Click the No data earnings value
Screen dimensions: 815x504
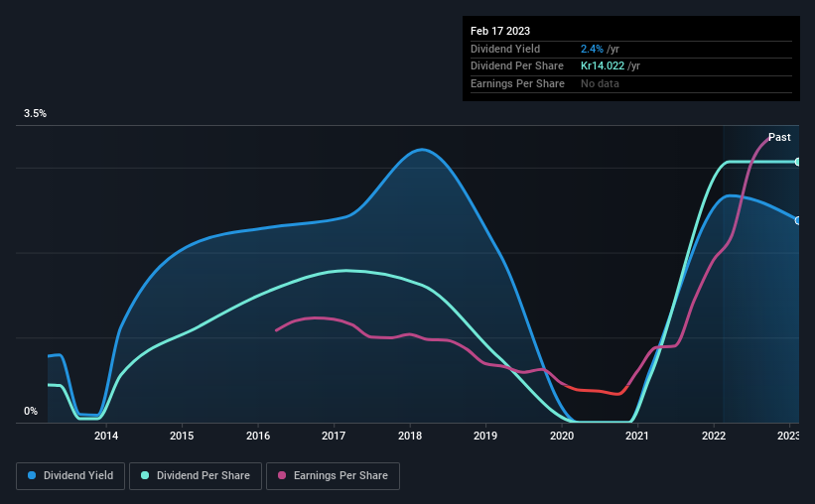click(x=600, y=83)
